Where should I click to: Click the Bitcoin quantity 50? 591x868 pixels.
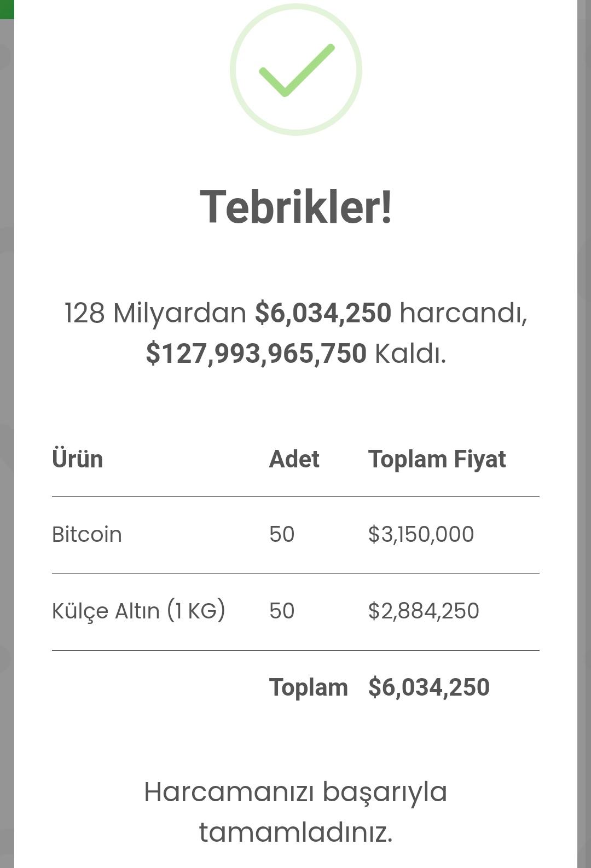(x=282, y=534)
